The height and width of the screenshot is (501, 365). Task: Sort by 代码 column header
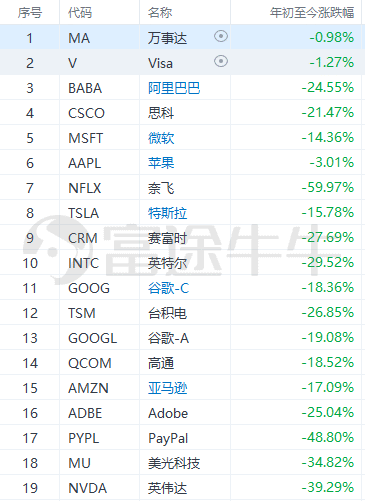[x=80, y=13]
